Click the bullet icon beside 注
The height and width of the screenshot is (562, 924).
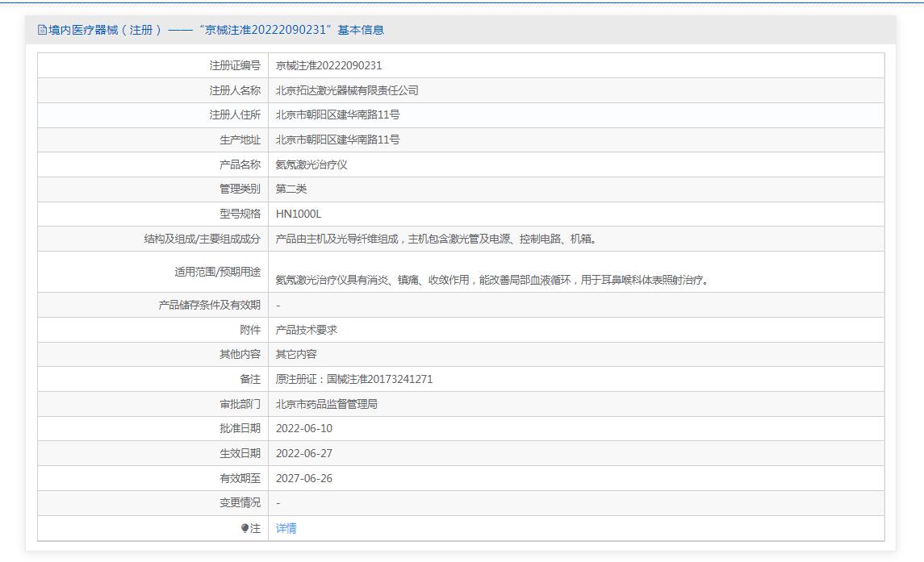(x=245, y=528)
